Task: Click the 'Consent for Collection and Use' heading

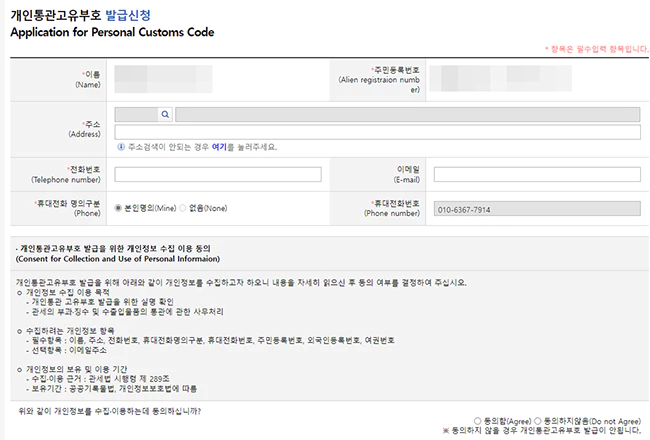Action: tap(118, 259)
